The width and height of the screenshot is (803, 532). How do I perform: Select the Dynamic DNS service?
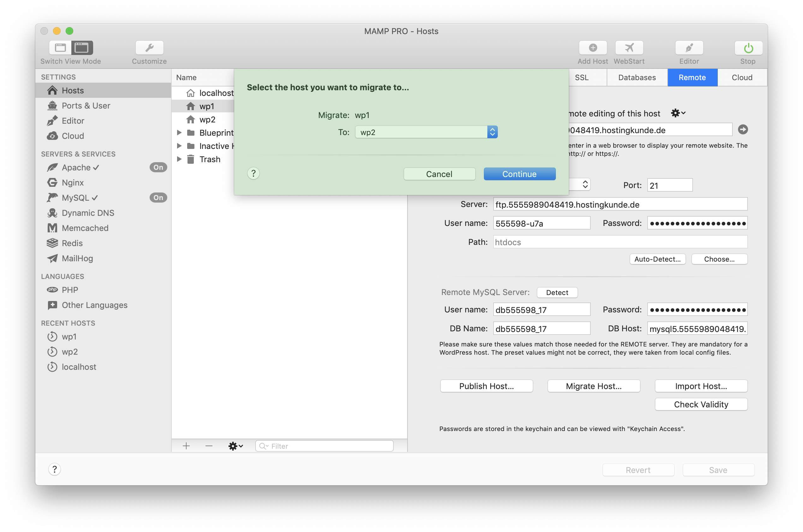click(87, 213)
